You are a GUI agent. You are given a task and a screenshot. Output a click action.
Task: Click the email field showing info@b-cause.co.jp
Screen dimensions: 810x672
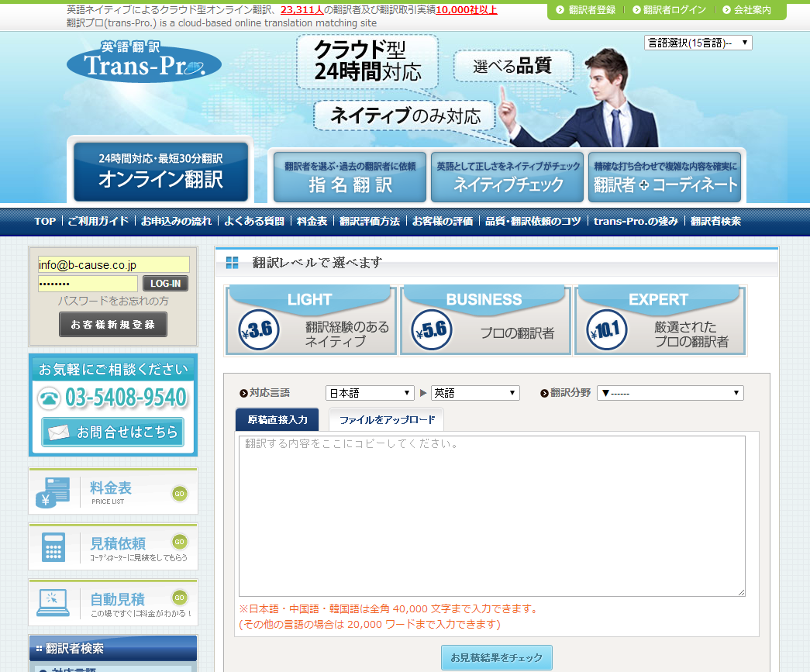[x=114, y=264]
